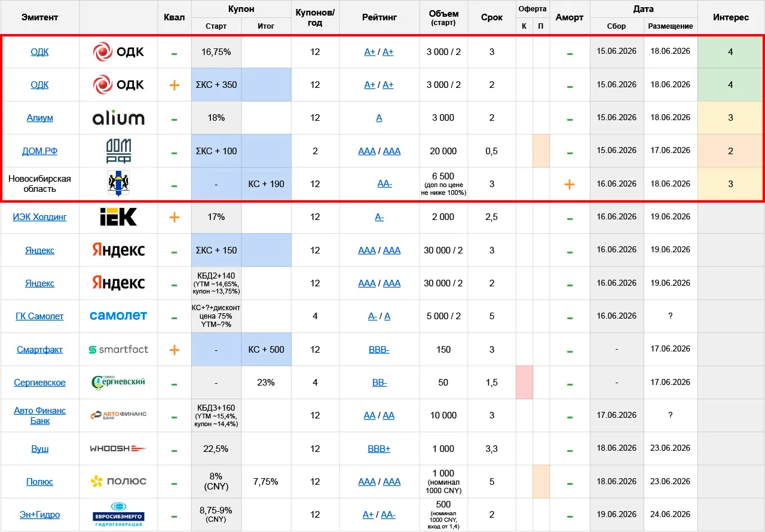Select the 22,5% coupon cell for Вуш
Screen dimensions: 765x532
216,449
